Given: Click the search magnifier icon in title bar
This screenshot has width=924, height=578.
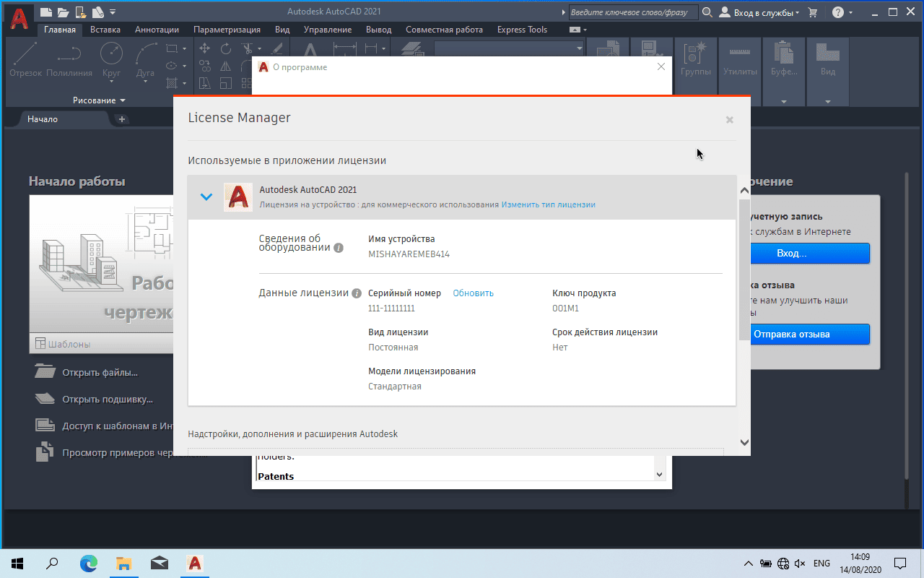Looking at the screenshot, I should coord(707,12).
